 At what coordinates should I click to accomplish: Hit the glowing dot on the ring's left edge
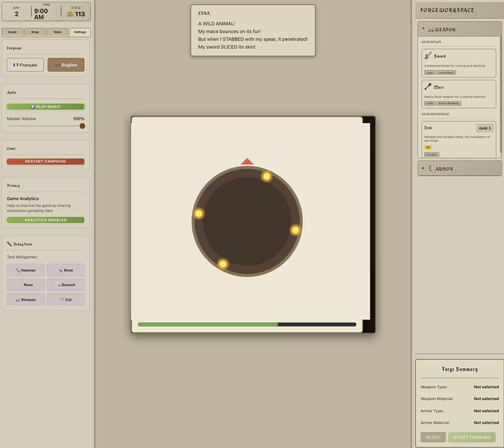(x=198, y=214)
